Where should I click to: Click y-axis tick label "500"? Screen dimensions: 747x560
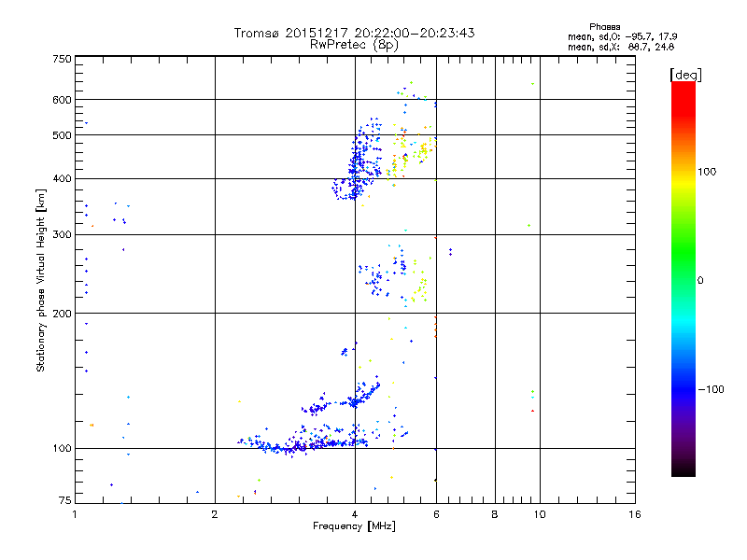[62, 135]
